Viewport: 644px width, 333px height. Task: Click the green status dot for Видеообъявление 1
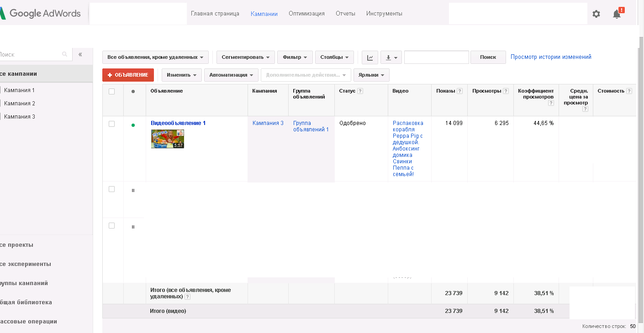tap(133, 125)
